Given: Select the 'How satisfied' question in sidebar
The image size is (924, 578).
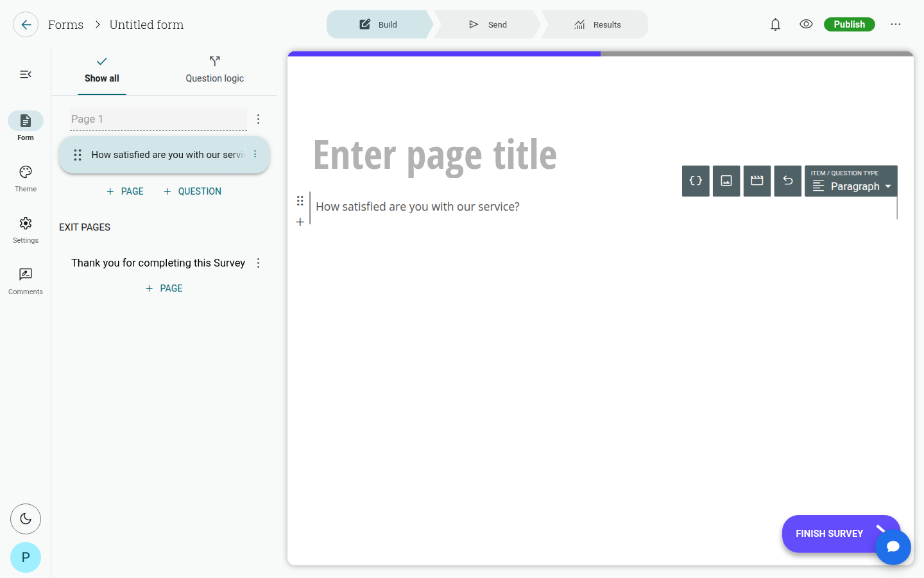Looking at the screenshot, I should (x=164, y=155).
